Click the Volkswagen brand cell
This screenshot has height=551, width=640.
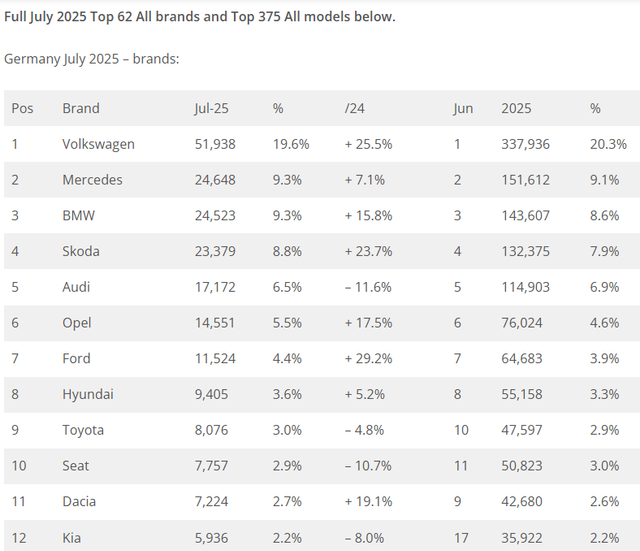tap(98, 144)
